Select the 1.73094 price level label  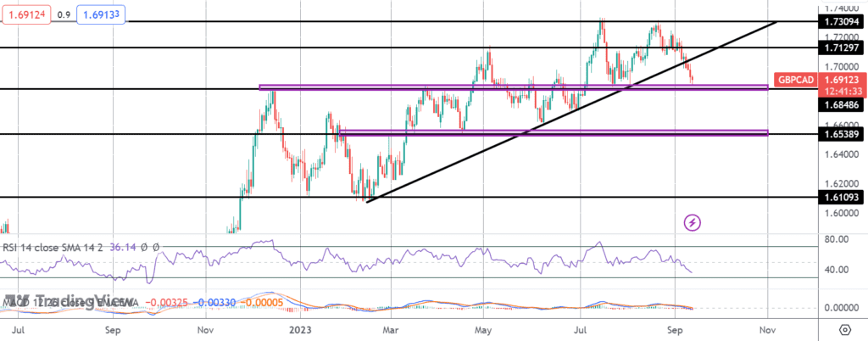coord(841,21)
